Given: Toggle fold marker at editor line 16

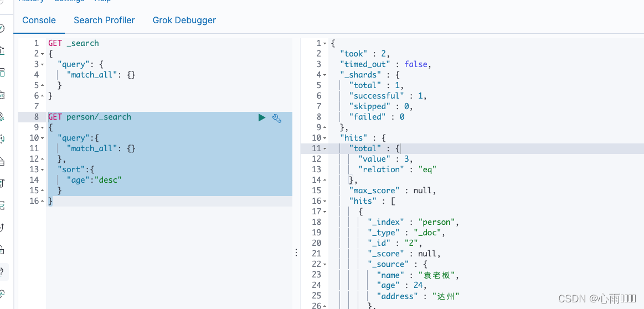Looking at the screenshot, I should [x=42, y=202].
